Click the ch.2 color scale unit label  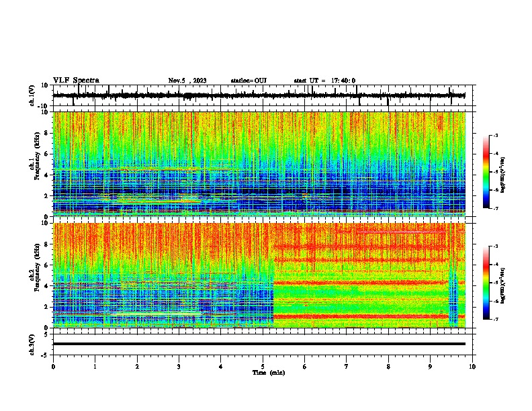pyautogui.click(x=502, y=285)
